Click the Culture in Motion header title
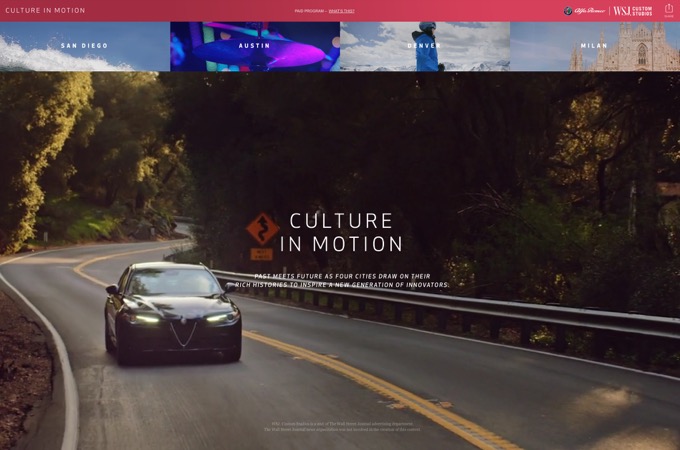 [x=45, y=10]
